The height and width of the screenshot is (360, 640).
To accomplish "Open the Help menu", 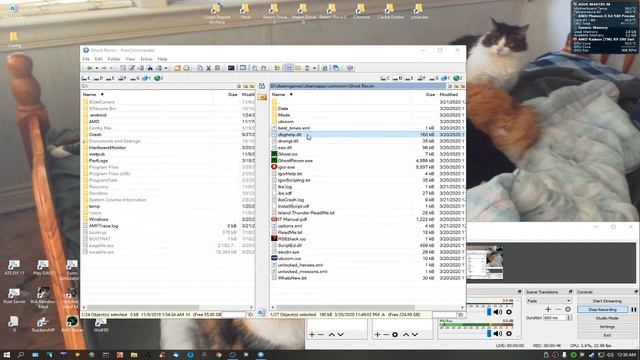I will coord(162,59).
